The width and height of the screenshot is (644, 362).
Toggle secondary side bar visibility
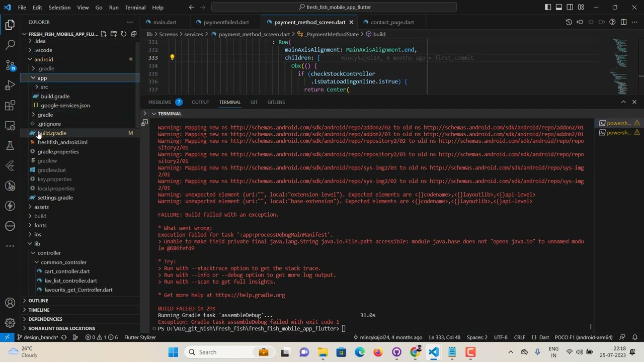pos(570,8)
